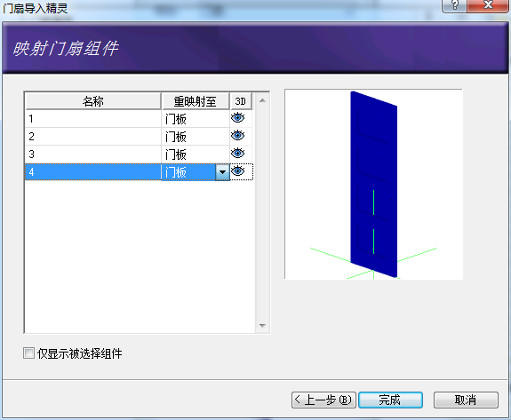Enable 仅显示被选择组件 checkbox
The height and width of the screenshot is (420, 511).
[x=28, y=353]
